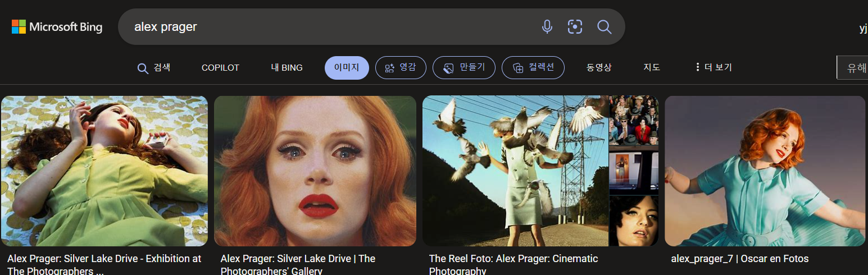The image size is (868, 275).
Task: Open the 유해 safe search filter dropdown
Action: click(852, 68)
